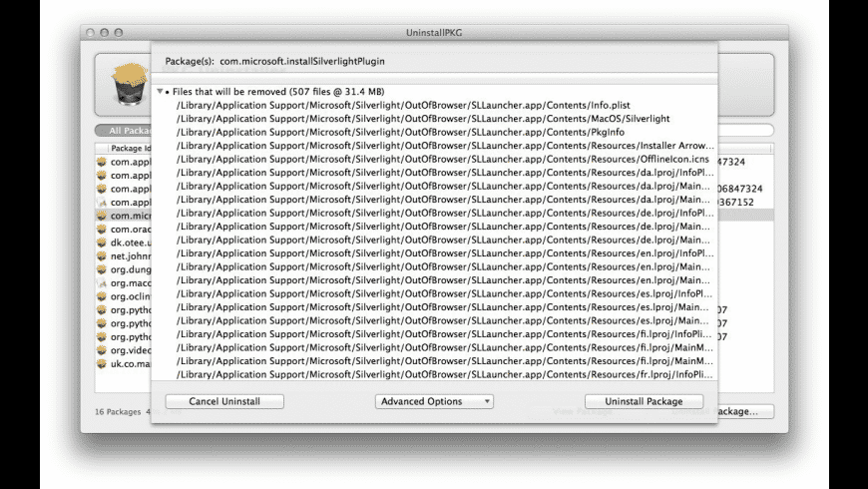
Task: Select the MacOS/Silverlight file row
Action: [x=435, y=119]
